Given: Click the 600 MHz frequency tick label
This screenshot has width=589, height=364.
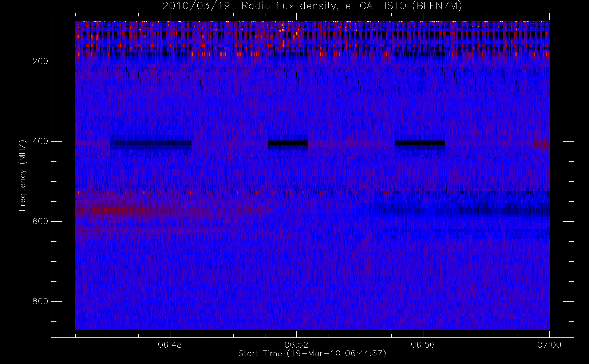Looking at the screenshot, I should coord(40,221).
